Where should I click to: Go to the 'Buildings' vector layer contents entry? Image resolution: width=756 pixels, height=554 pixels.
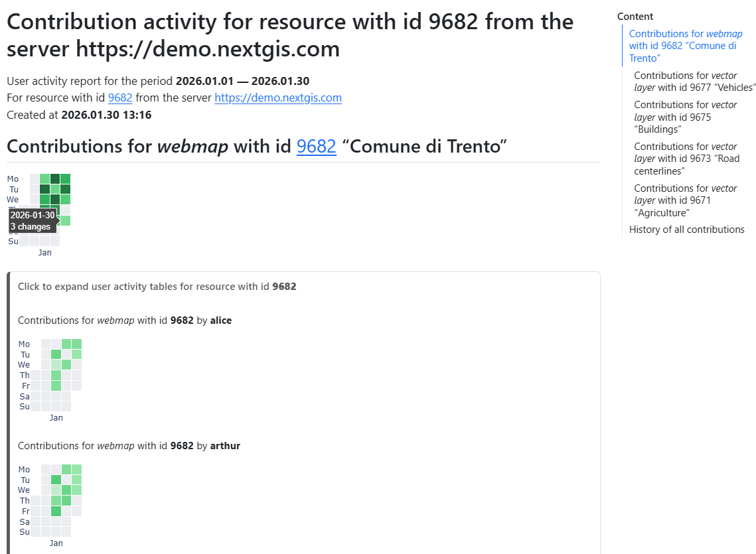coord(685,117)
